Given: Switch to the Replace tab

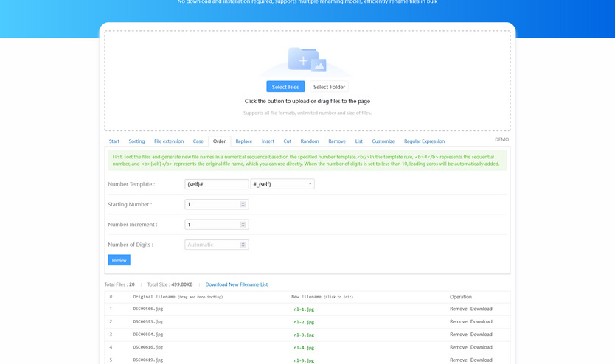Looking at the screenshot, I should point(243,141).
